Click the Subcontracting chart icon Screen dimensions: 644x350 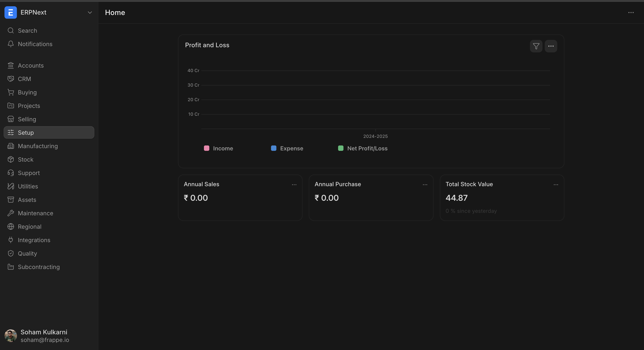point(11,267)
